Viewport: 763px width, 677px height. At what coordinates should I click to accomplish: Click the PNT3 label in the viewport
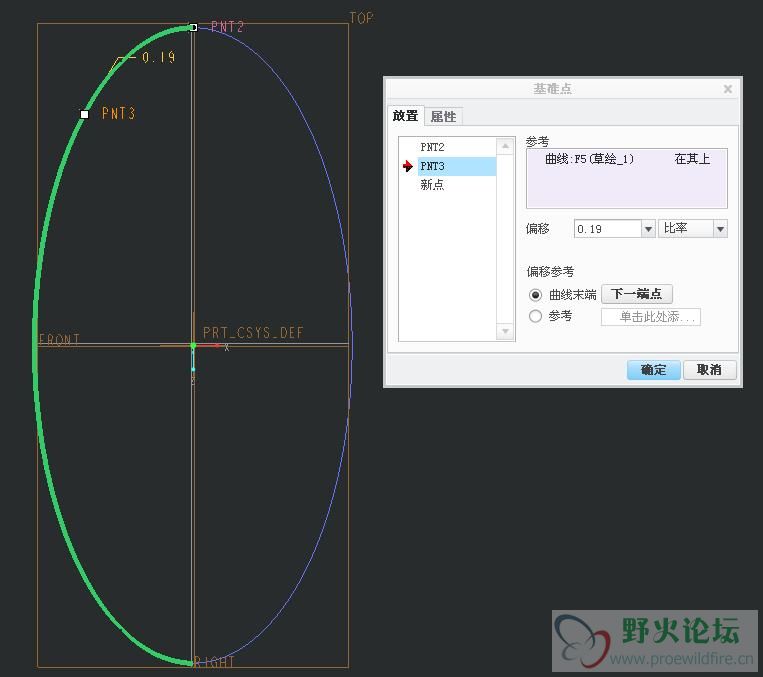(x=118, y=113)
